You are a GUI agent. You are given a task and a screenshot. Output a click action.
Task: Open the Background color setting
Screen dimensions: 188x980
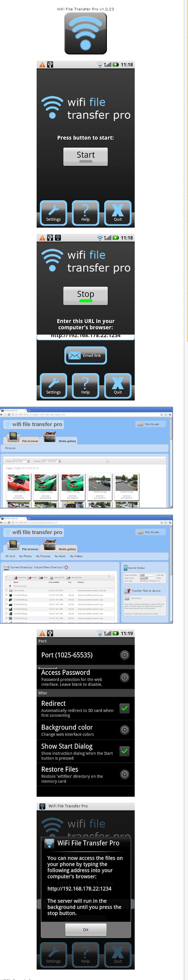tap(85, 730)
